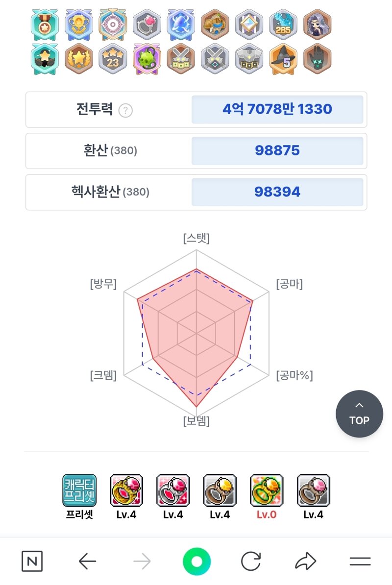The width and height of the screenshot is (392, 585).
Task: Select the witch hat badge numbered 5
Action: coord(283,59)
